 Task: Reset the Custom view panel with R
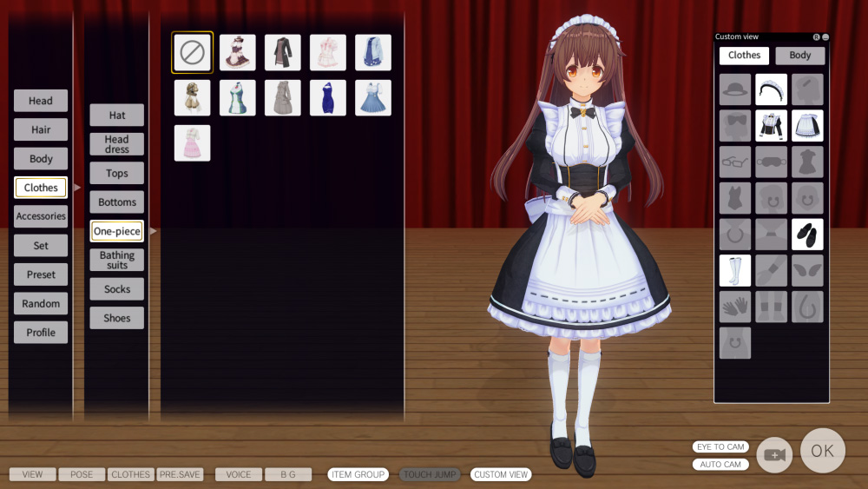click(x=816, y=37)
